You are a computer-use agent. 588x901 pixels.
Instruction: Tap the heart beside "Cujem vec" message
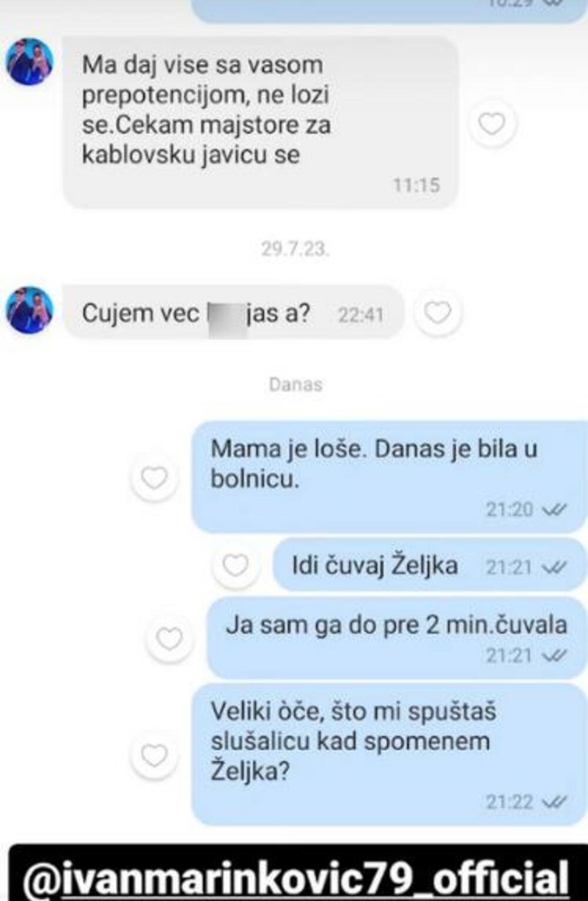pos(437,312)
